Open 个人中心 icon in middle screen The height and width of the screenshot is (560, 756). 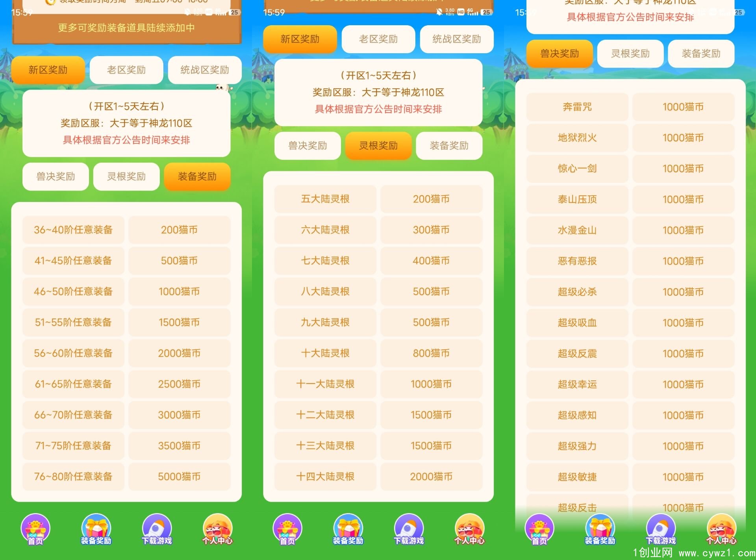coord(469,529)
